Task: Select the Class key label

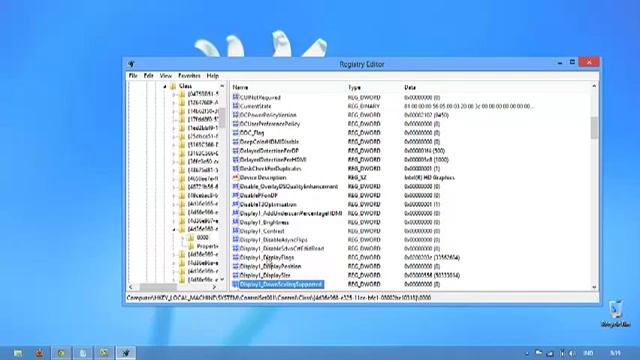Action: (x=185, y=86)
